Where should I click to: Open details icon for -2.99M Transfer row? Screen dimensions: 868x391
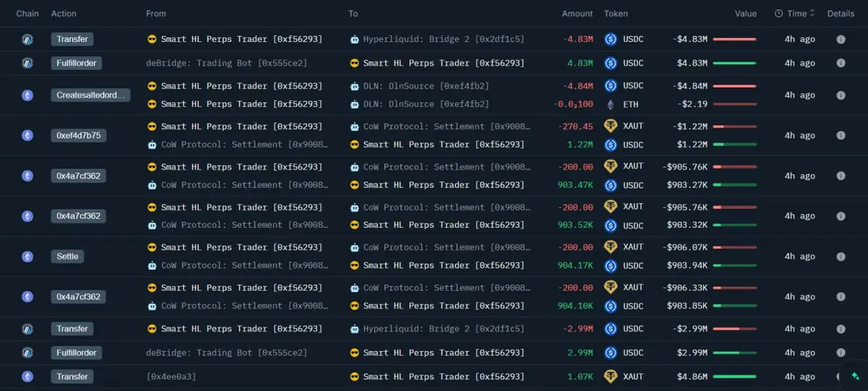pyautogui.click(x=841, y=329)
